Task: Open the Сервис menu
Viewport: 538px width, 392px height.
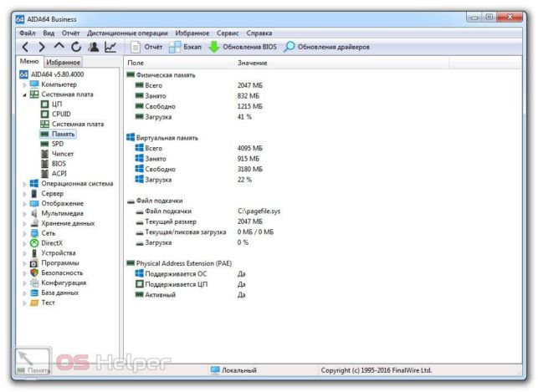Action: pos(228,33)
